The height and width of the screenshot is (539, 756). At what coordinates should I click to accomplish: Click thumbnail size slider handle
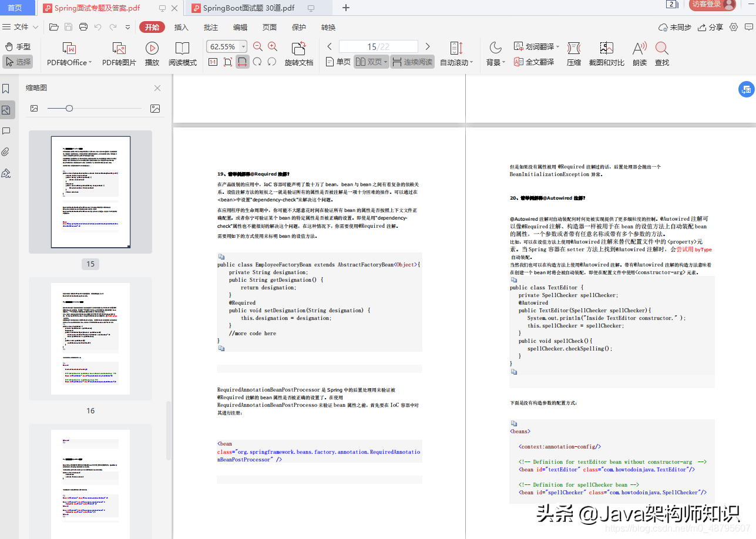pos(69,108)
